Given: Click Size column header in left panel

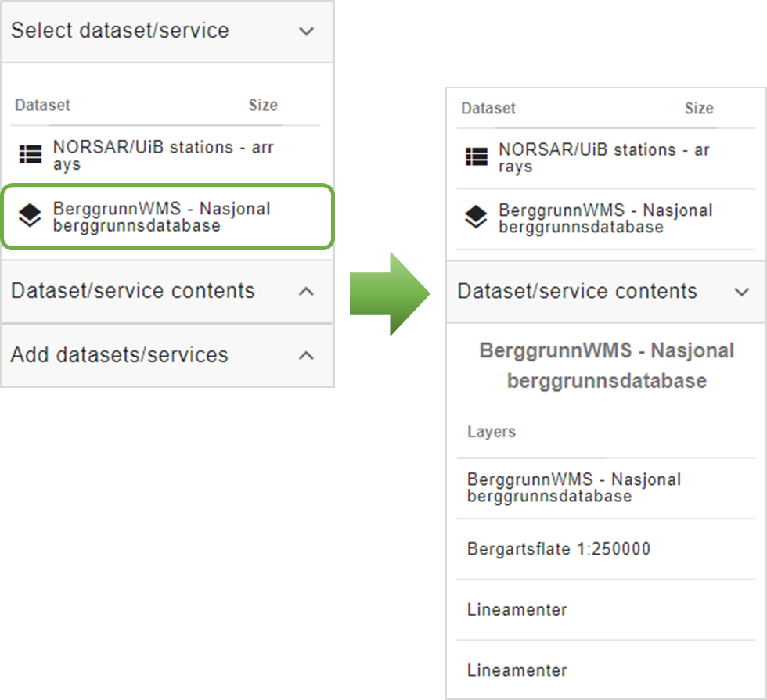Looking at the screenshot, I should [x=263, y=105].
